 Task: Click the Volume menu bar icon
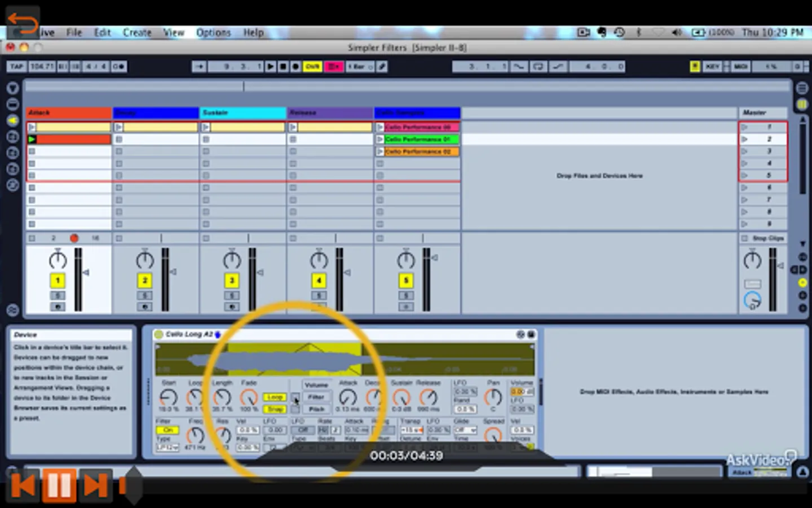pyautogui.click(x=677, y=33)
